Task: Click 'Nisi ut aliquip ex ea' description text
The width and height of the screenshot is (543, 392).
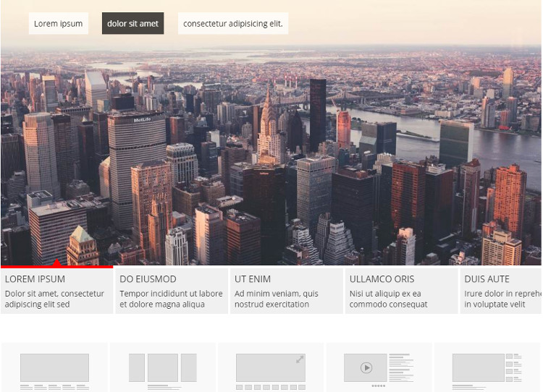Action: point(385,294)
